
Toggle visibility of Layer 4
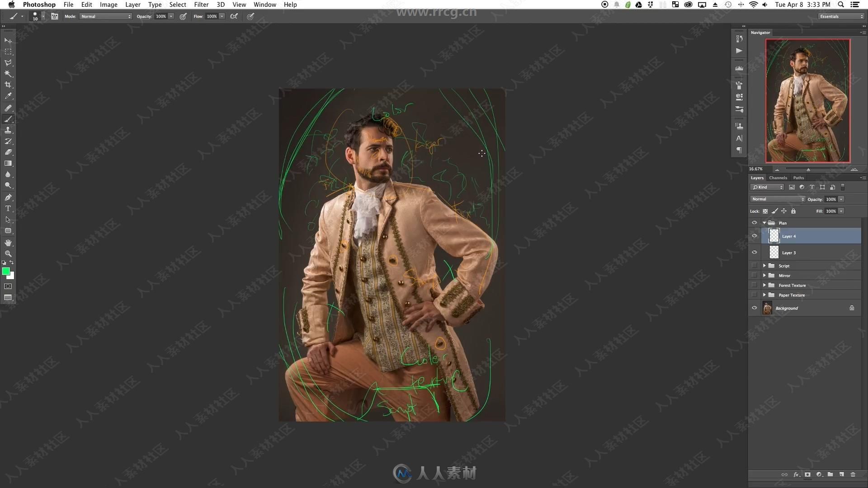[754, 235]
